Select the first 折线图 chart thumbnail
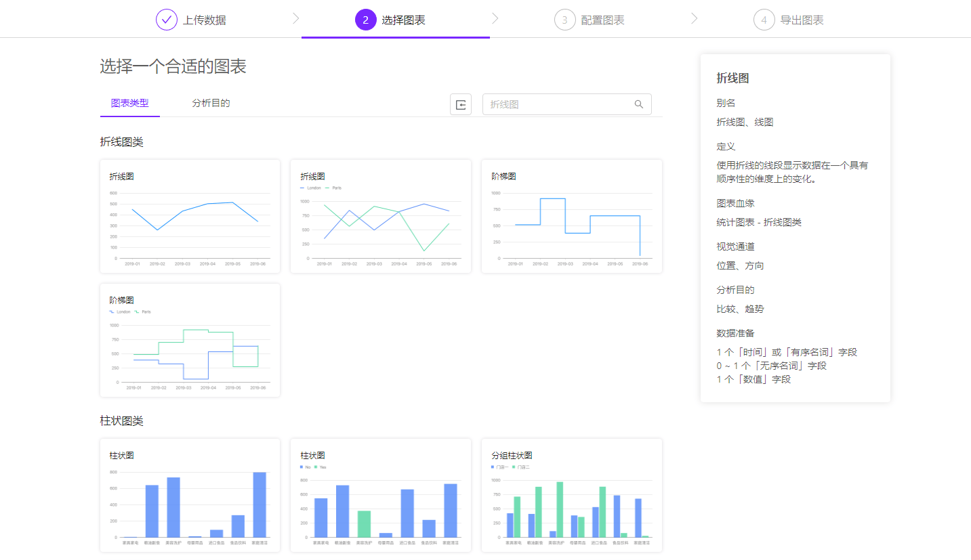 click(190, 215)
